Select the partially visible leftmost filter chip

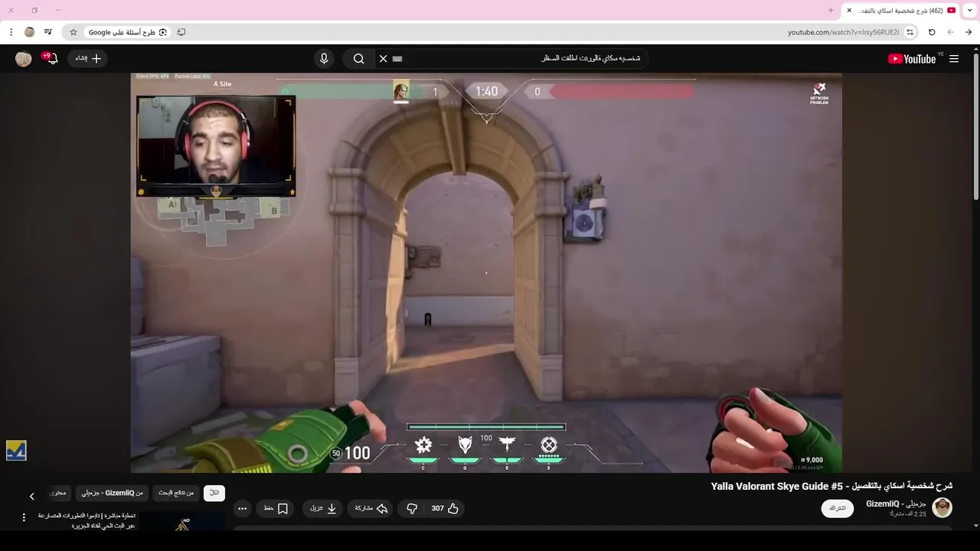pyautogui.click(x=58, y=493)
